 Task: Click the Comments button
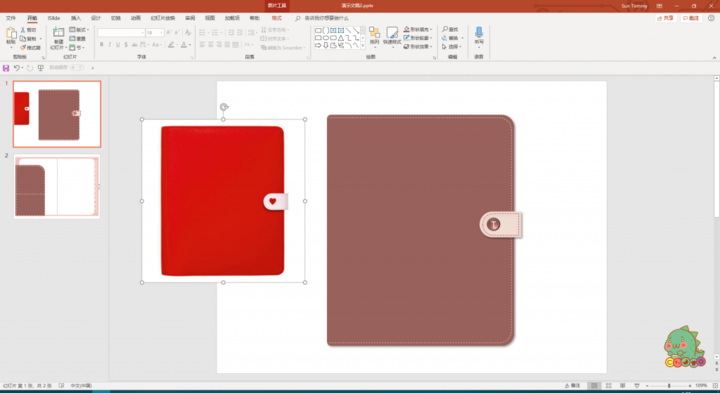pyautogui.click(x=692, y=18)
